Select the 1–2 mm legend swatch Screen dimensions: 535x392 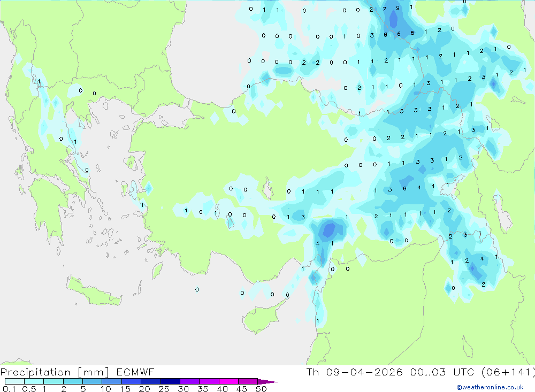point(53,381)
